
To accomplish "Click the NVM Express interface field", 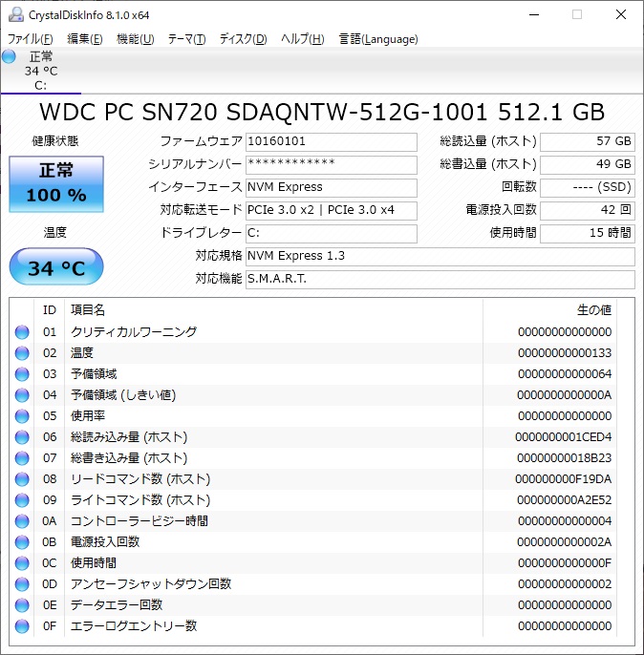I will (331, 187).
